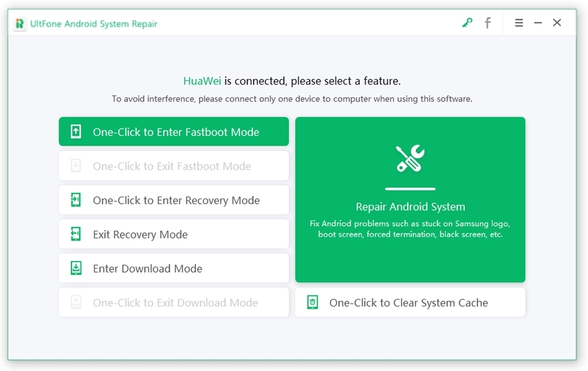Click the key register icon

(467, 23)
